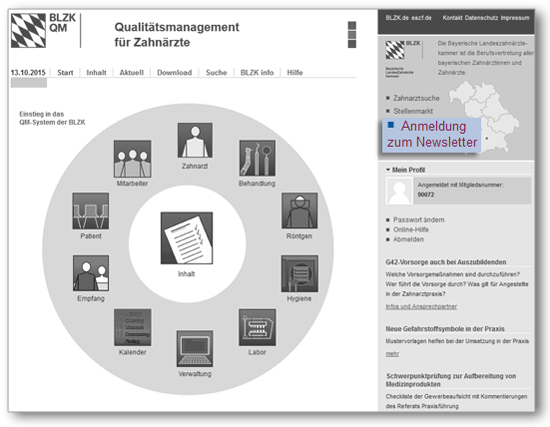550x427 pixels.
Task: Click the Verwaltung label text
Action: tap(195, 374)
